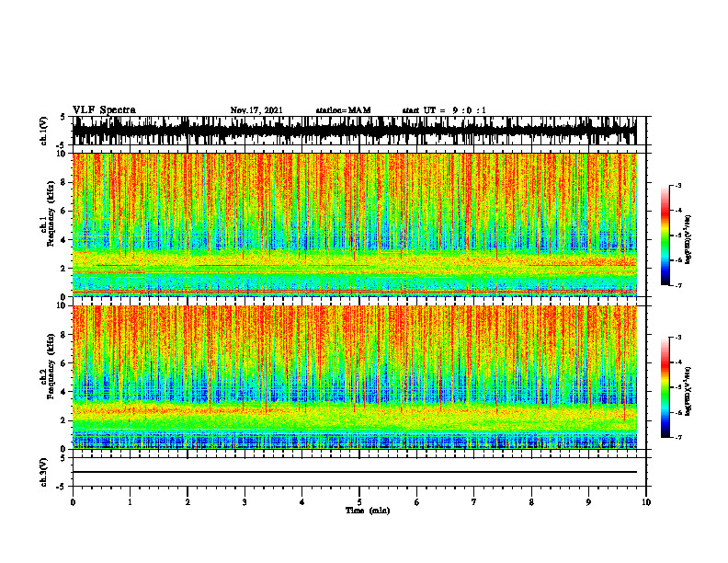728x563 pixels.
Task: Click the ch.1 color scale log(PSD) unit label
Action: (688, 240)
